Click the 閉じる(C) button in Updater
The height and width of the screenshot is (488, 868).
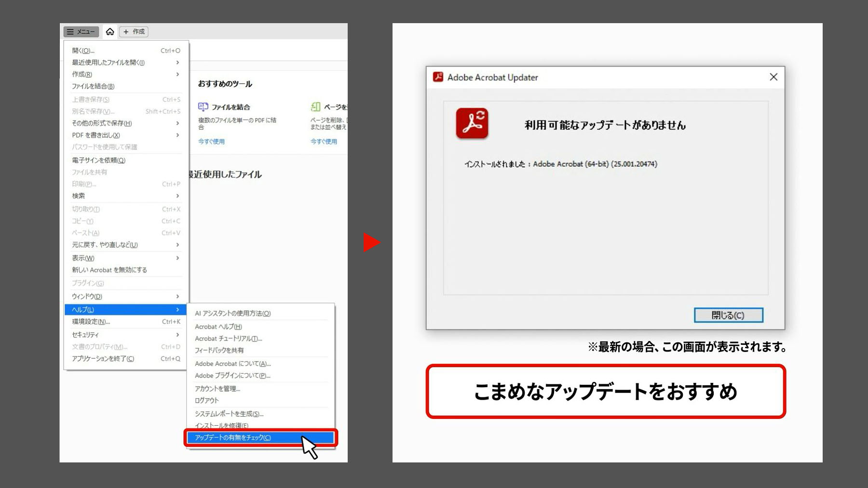(x=728, y=315)
